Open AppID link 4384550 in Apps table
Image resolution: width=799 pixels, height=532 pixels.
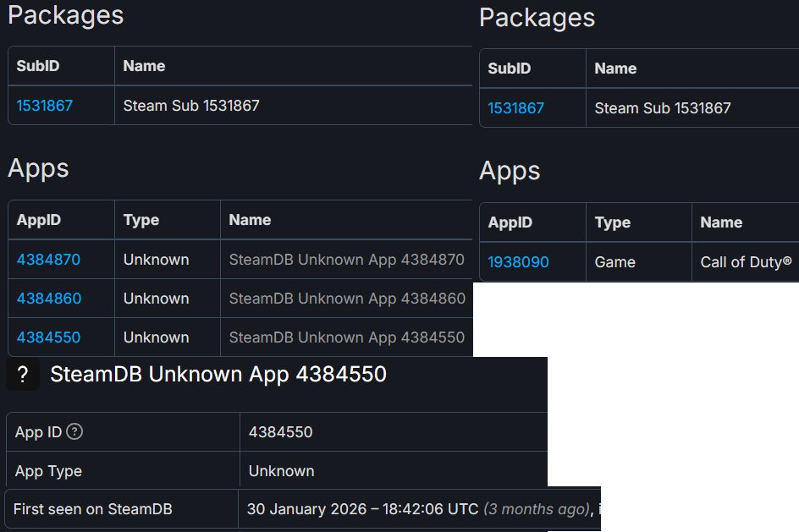pos(48,337)
